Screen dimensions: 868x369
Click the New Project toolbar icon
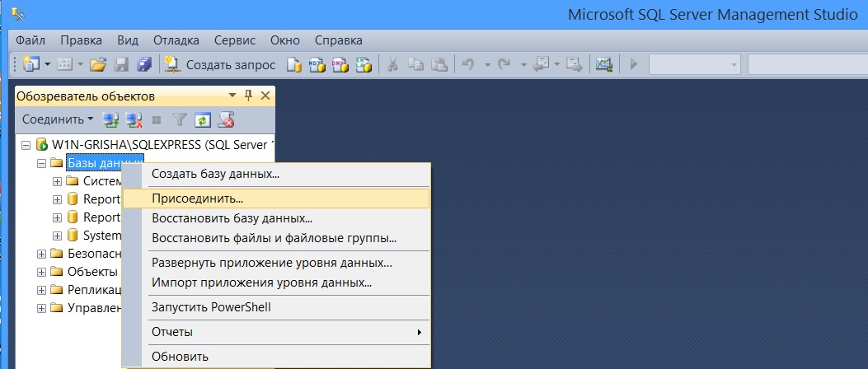[30, 65]
